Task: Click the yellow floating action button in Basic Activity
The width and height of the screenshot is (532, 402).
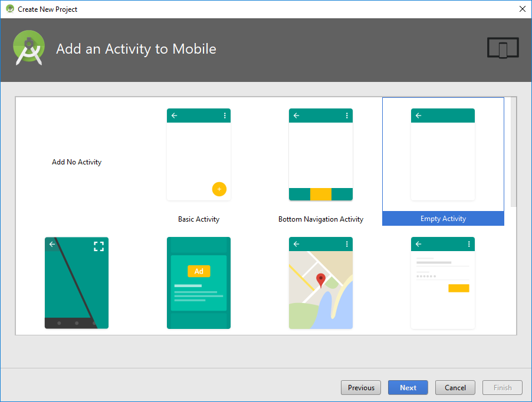Action: pos(219,189)
